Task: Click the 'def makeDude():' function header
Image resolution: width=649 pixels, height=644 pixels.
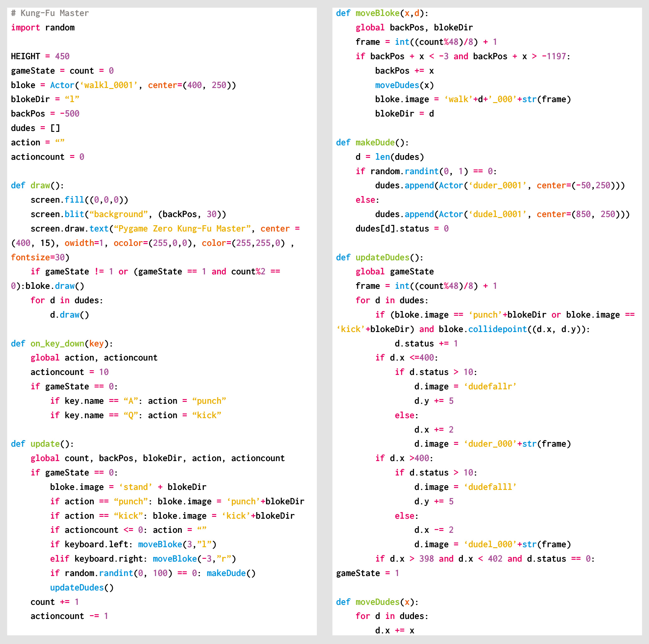Action: click(x=372, y=143)
